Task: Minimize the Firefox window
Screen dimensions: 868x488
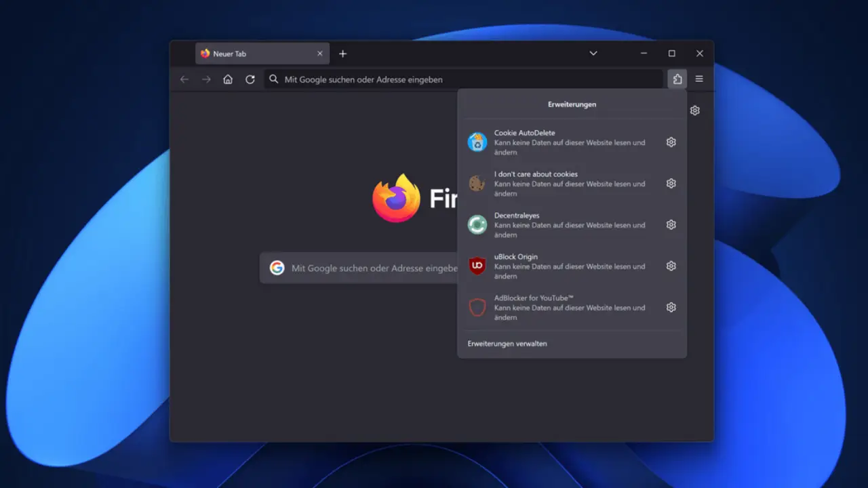Action: 643,54
